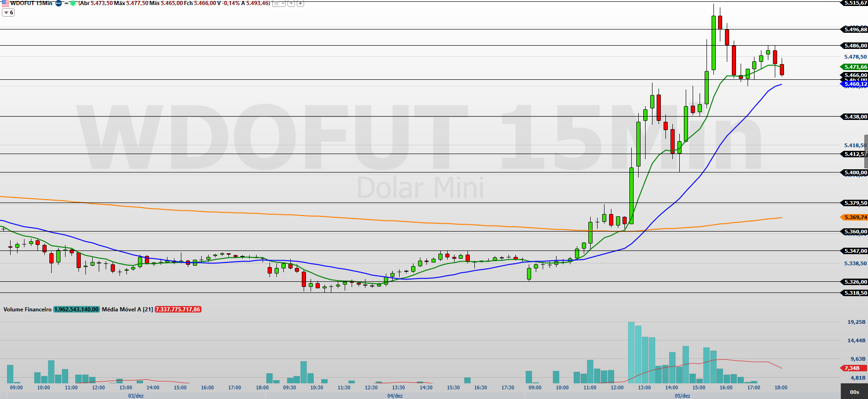This screenshot has width=868, height=399.
Task: Click the red Média Móvel A value badge
Action: (178, 310)
